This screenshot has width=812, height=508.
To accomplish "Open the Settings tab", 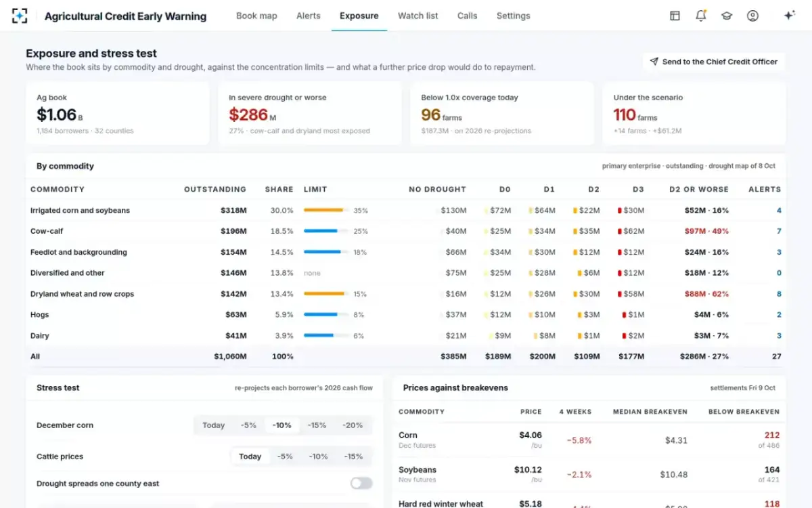I will [x=513, y=16].
